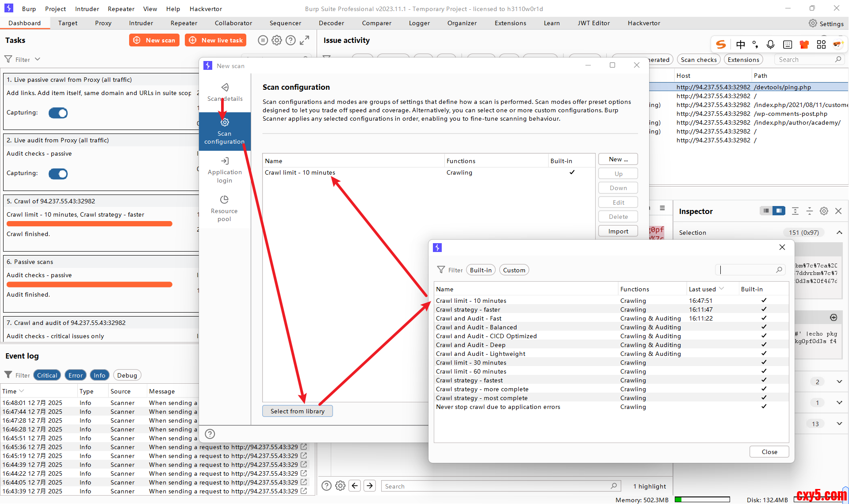Screen dimensions: 849x504
Task: Toggle Critical filter in Event log
Action: pyautogui.click(x=47, y=375)
